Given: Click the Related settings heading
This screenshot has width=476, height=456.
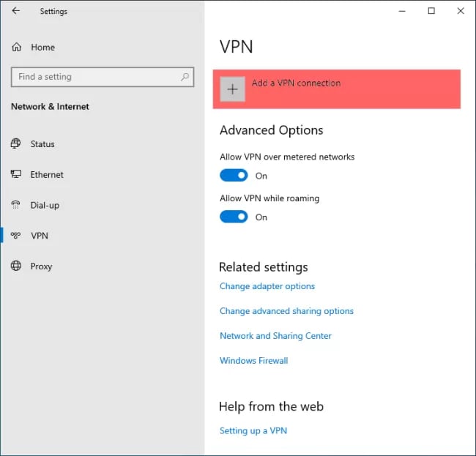Looking at the screenshot, I should click(x=264, y=267).
